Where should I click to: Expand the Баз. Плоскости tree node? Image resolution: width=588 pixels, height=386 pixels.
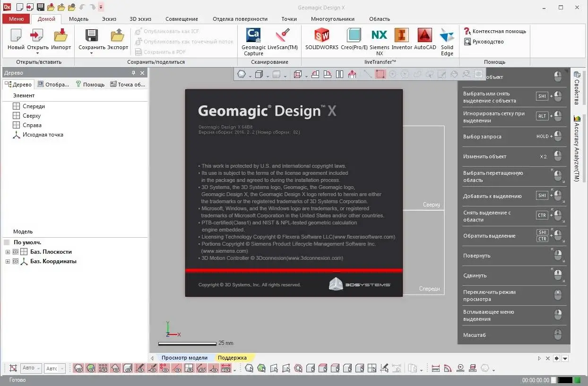tap(8, 252)
